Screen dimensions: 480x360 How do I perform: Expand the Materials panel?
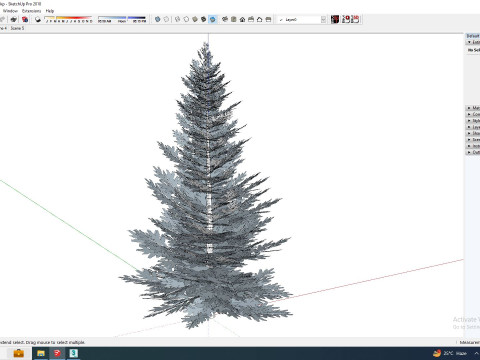pos(473,108)
